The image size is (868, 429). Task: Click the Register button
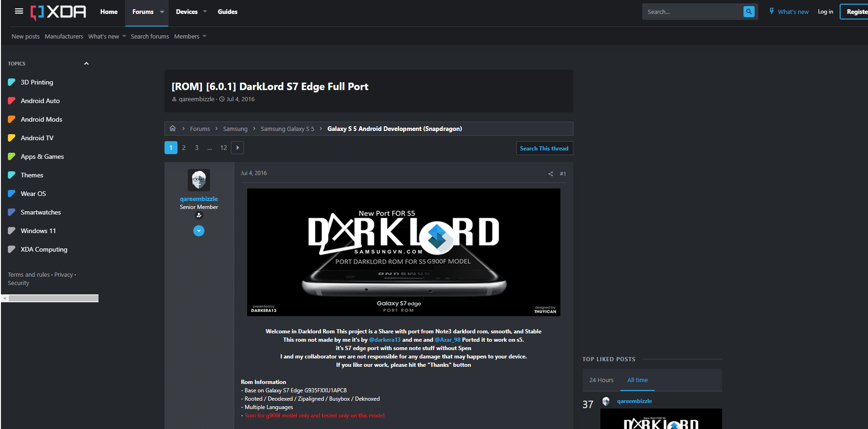(855, 12)
